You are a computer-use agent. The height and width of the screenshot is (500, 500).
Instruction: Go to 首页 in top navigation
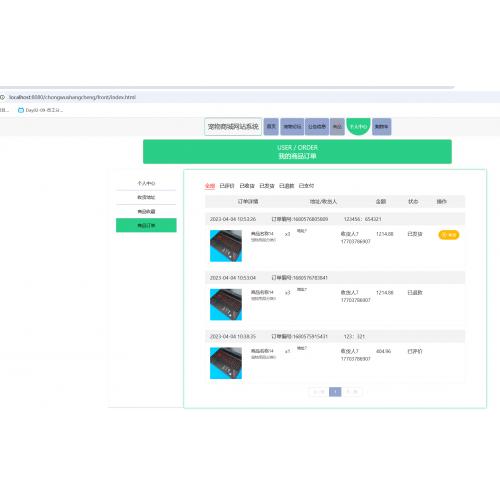click(x=271, y=127)
